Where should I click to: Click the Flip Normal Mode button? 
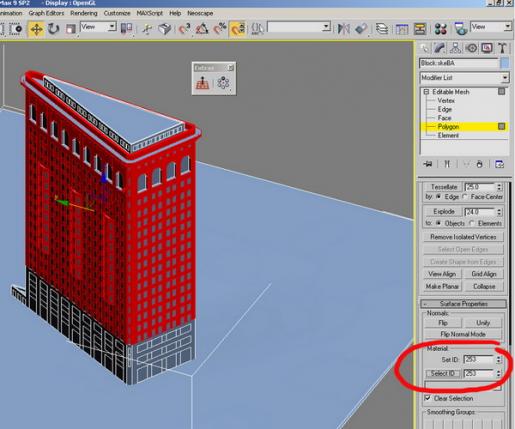463,334
